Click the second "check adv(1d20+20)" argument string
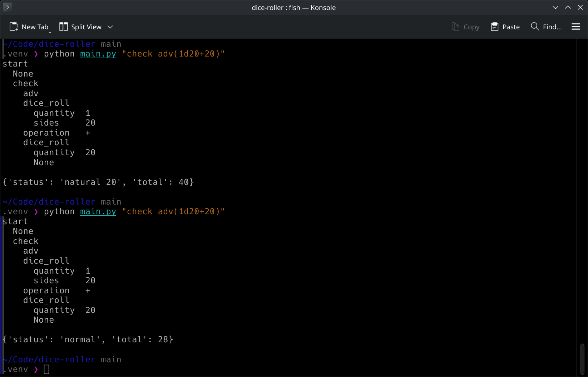The image size is (588, 377). point(173,212)
